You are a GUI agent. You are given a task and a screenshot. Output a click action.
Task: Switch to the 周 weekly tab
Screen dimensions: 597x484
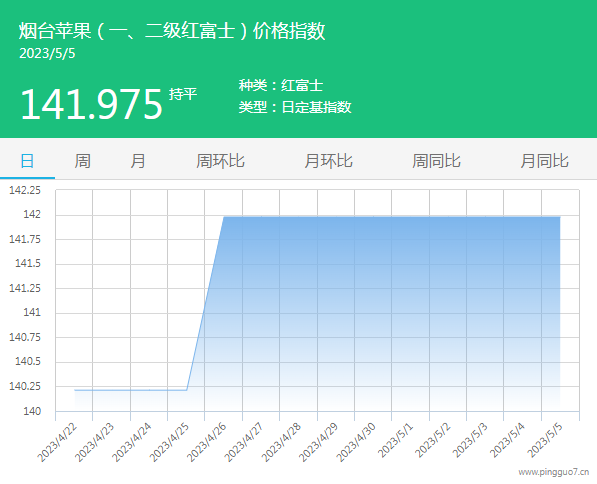coord(83,161)
